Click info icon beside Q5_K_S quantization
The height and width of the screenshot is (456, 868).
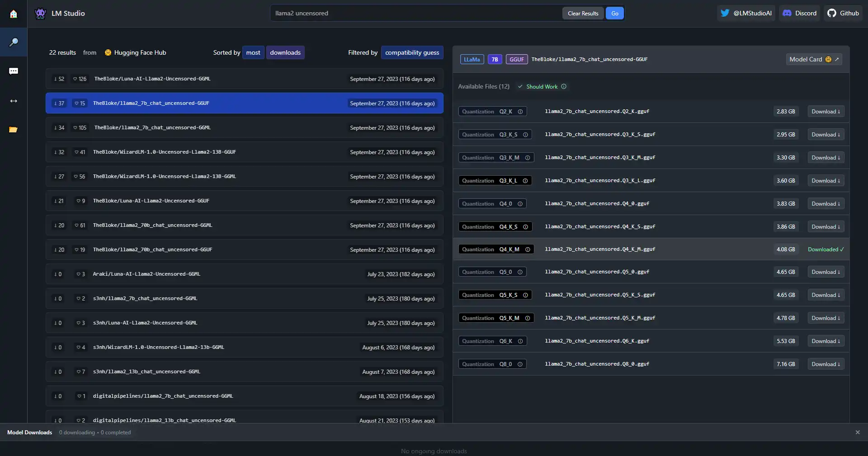click(525, 295)
